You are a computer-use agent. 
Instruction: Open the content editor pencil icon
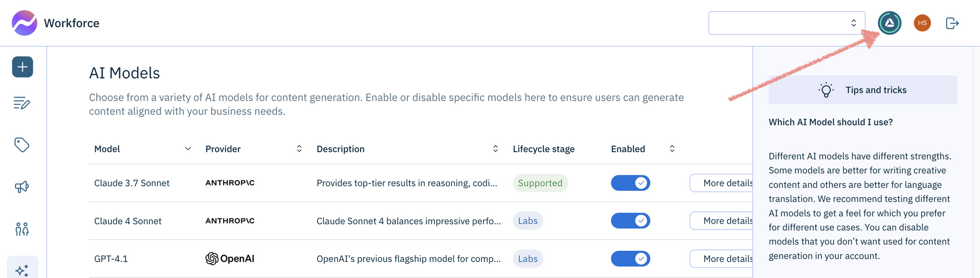pos(21,103)
